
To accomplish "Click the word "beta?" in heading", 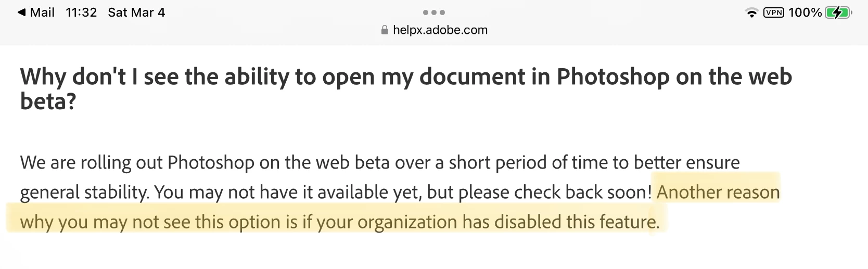I will click(48, 101).
